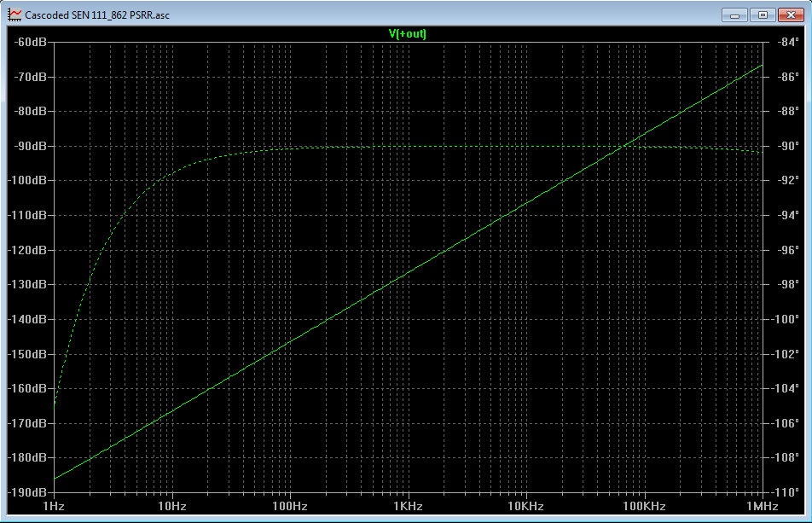This screenshot has width=812, height=523.
Task: Click the -120dB magnitude axis label
Action: (27, 250)
